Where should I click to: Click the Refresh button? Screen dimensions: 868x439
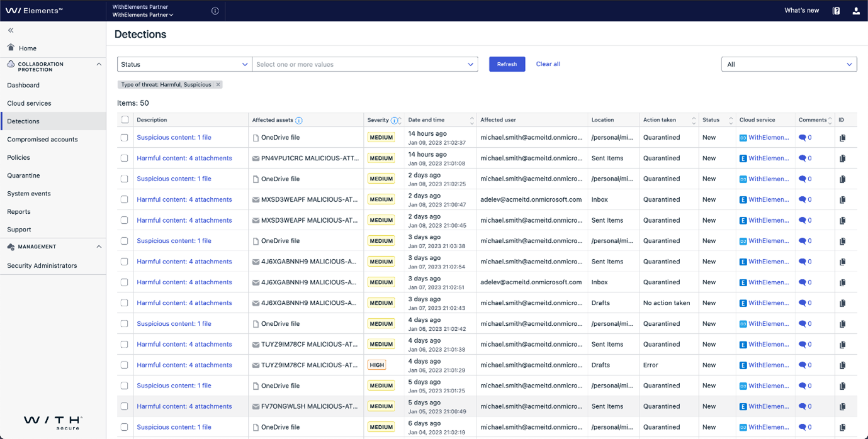[507, 64]
